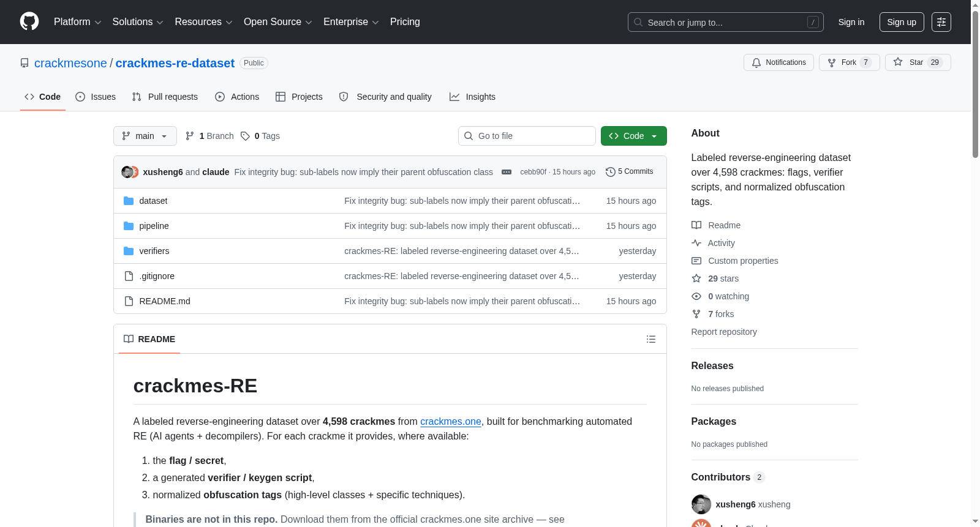The image size is (980, 527).
Task: Open the crackmesone owner link
Action: (x=70, y=63)
